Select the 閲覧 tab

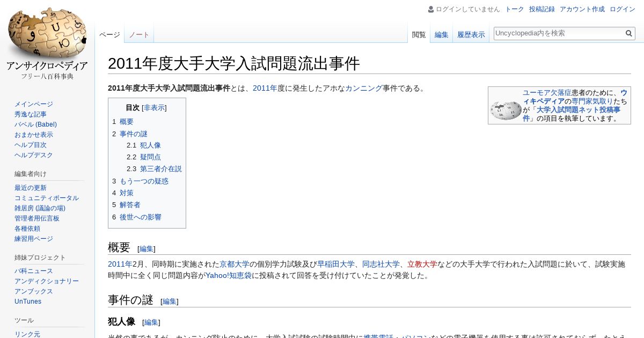pos(419,34)
